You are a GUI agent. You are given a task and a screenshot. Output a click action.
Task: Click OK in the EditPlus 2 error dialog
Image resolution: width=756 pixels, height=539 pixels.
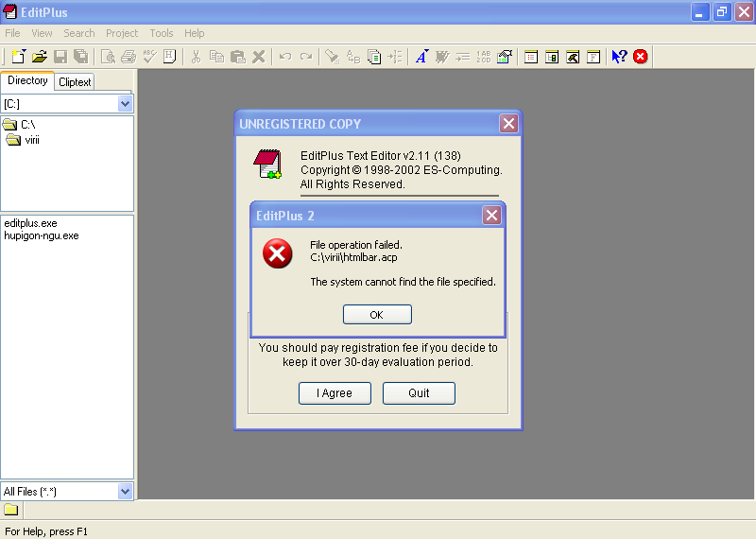[x=377, y=315]
